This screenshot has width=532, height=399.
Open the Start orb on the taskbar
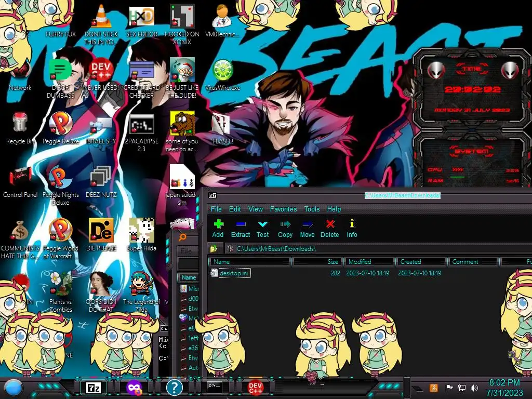[13, 388]
